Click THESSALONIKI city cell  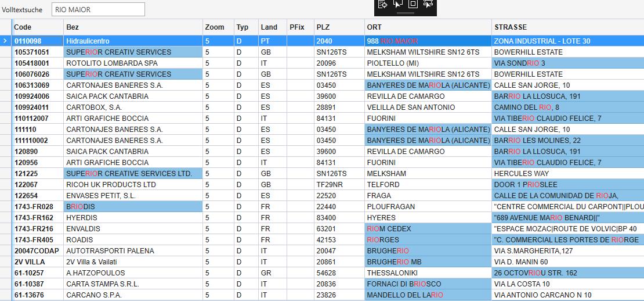click(428, 273)
